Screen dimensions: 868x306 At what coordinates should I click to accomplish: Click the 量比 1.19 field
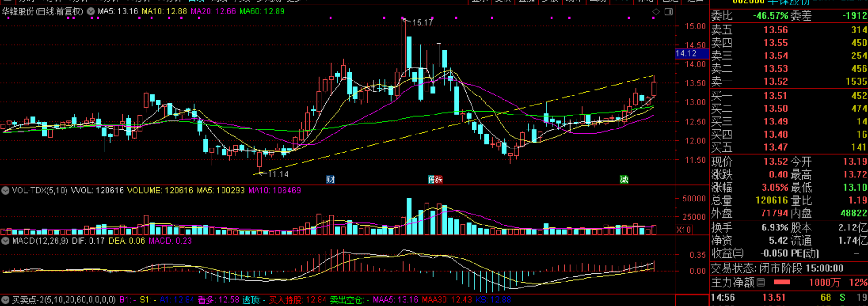[x=829, y=201]
